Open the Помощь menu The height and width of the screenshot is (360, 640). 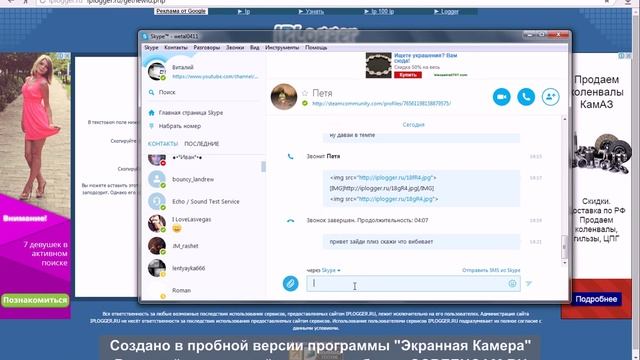tap(316, 48)
